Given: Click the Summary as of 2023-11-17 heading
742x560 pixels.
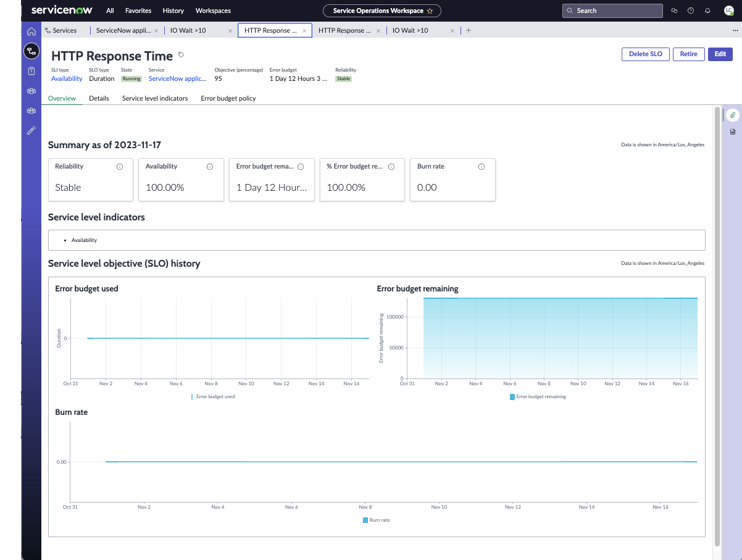Looking at the screenshot, I should pos(105,145).
